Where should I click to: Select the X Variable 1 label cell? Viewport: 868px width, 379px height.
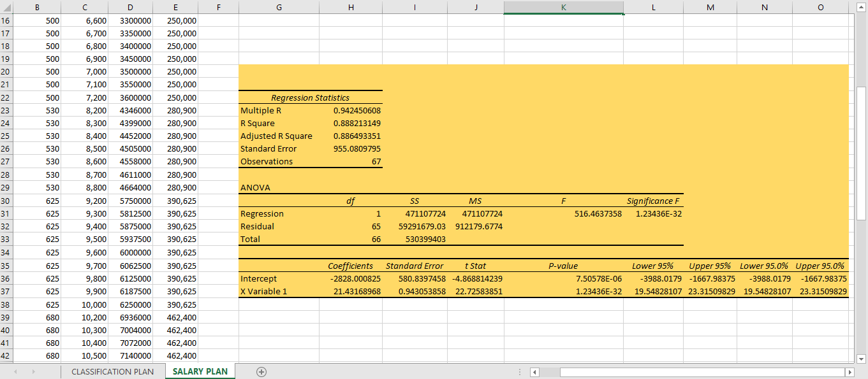coord(279,291)
